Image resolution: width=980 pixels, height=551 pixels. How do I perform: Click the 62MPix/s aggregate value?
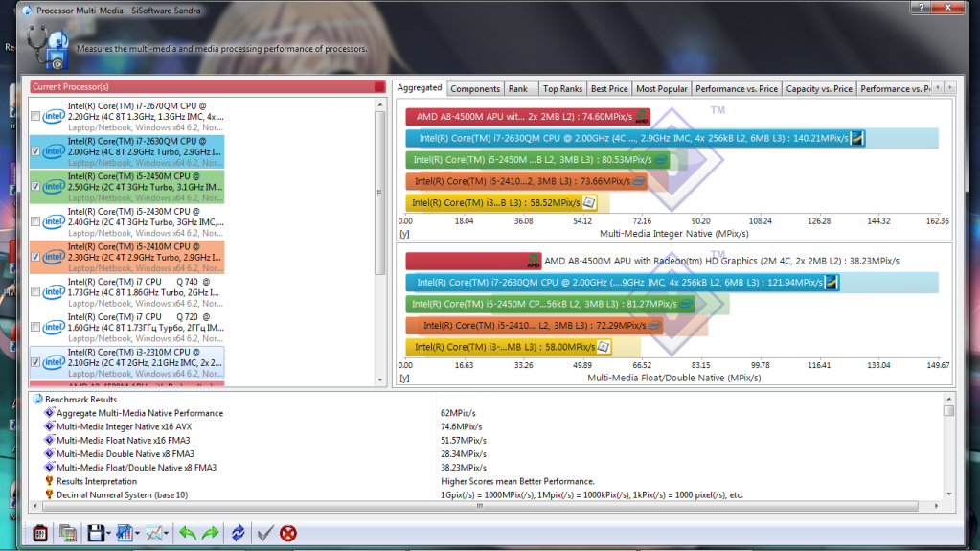pyautogui.click(x=458, y=413)
